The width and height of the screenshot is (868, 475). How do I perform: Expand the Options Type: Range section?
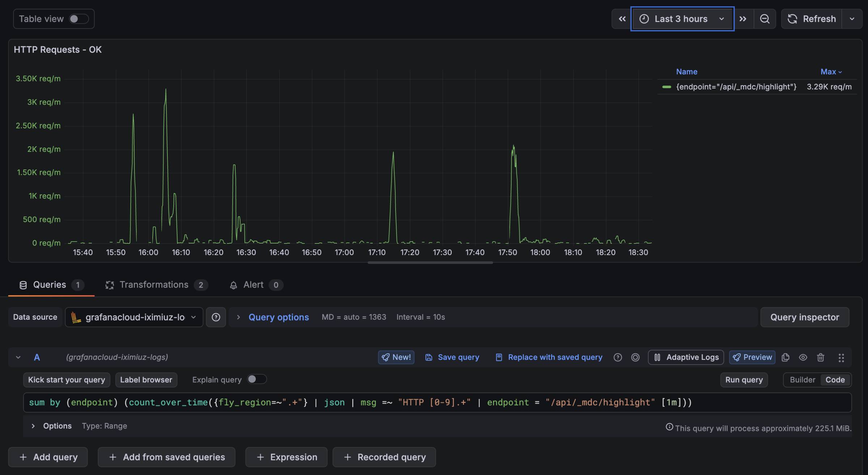[x=33, y=426]
